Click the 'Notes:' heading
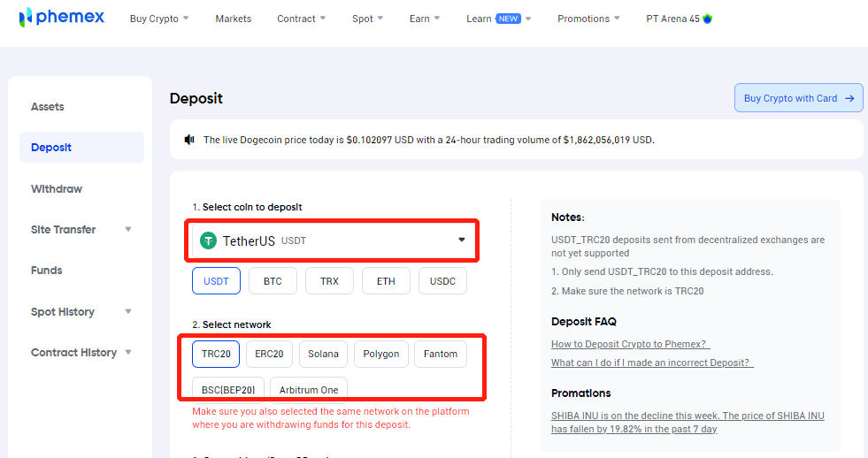This screenshot has height=458, width=868. tap(568, 218)
